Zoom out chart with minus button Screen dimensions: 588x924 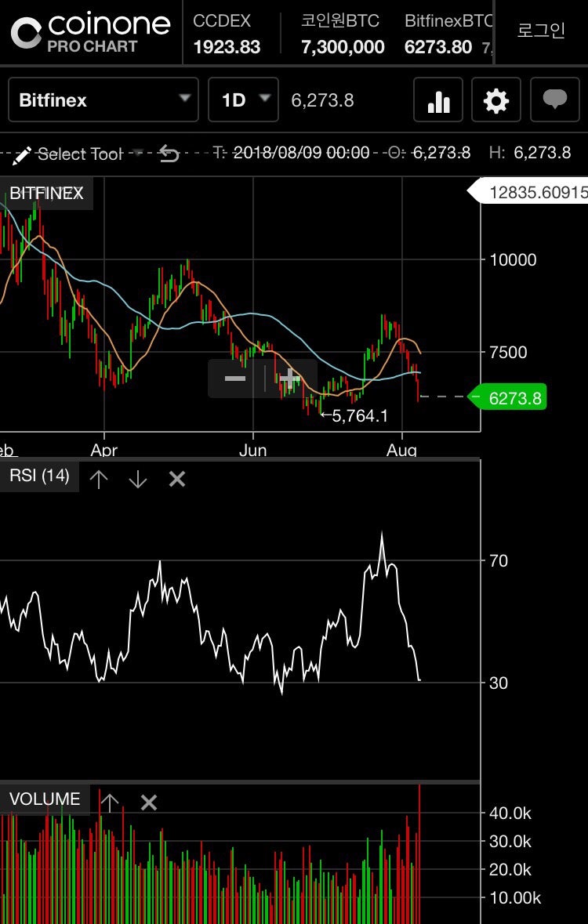(x=235, y=379)
